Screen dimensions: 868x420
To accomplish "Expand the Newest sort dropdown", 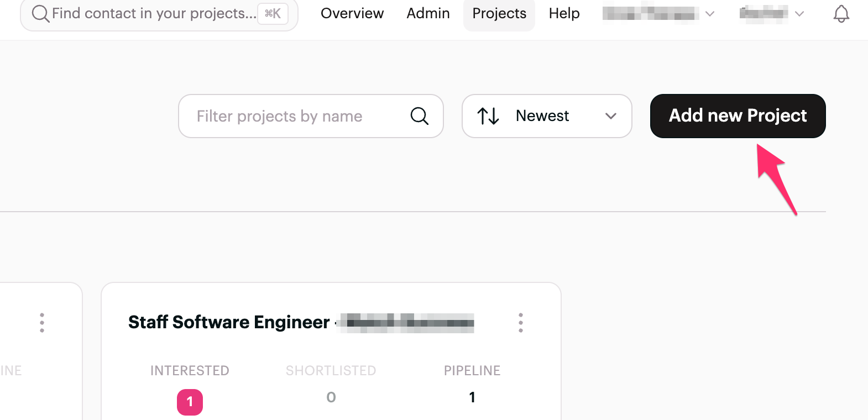I will (547, 116).
